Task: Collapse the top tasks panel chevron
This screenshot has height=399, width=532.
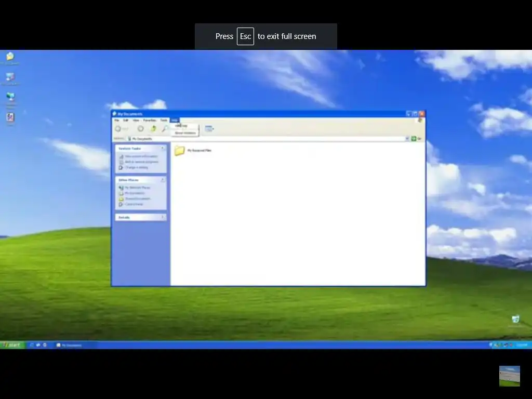Action: point(162,148)
